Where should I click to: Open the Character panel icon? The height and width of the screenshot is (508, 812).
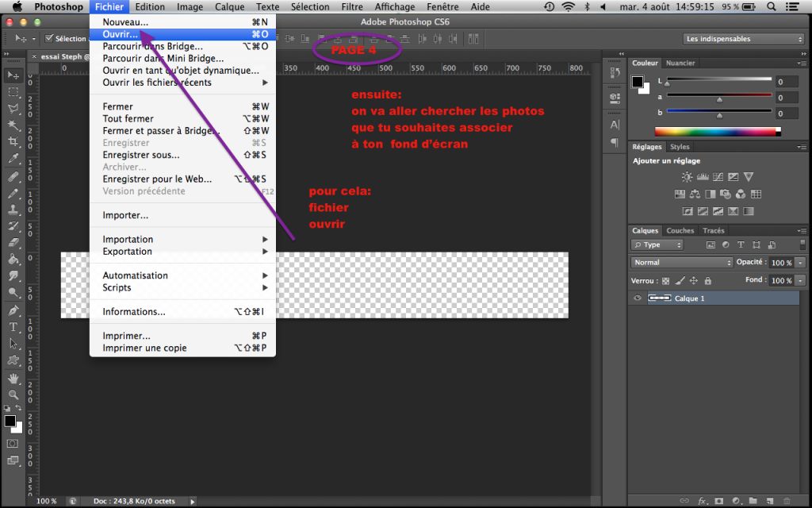pyautogui.click(x=615, y=125)
